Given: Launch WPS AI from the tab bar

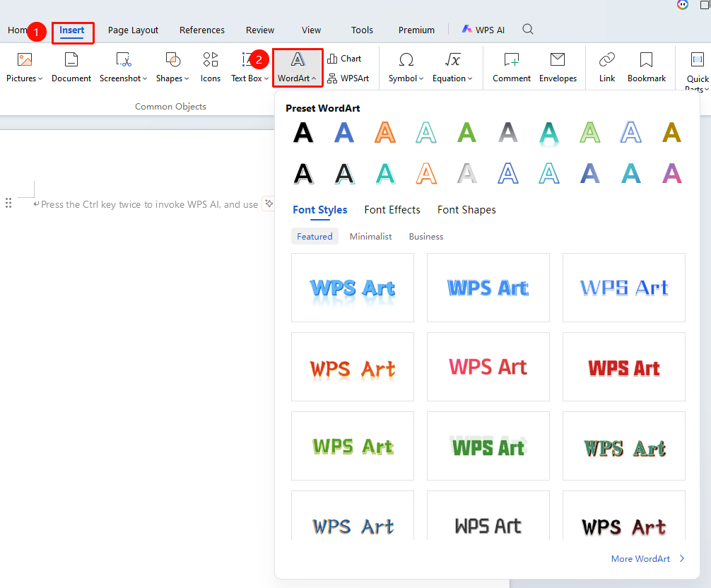Looking at the screenshot, I should tap(483, 30).
